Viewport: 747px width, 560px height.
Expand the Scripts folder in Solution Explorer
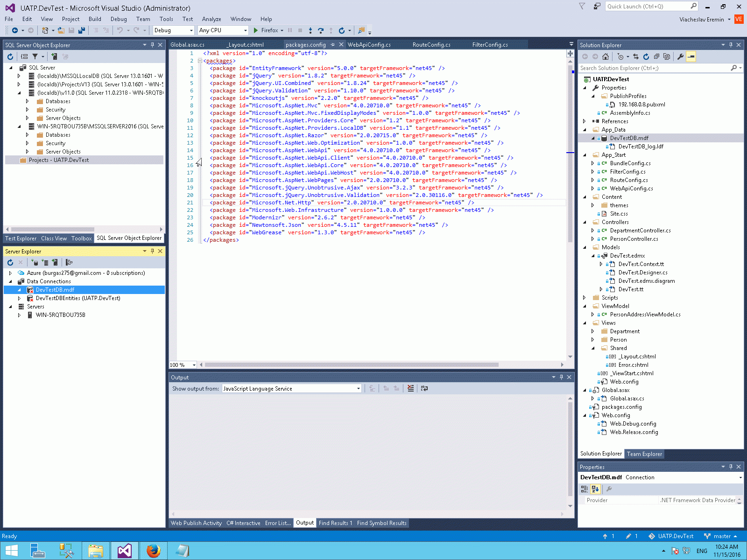click(585, 298)
